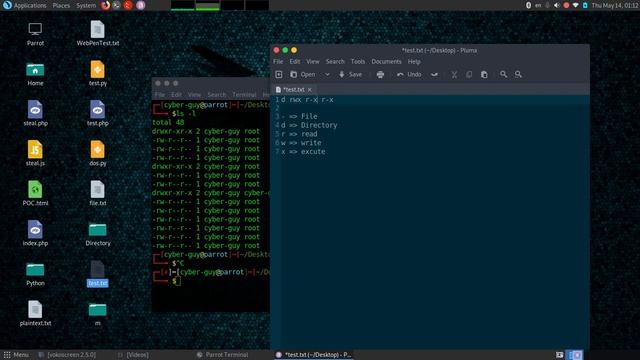Switch to the Parrot Terminal taskbar entry
Viewport: 640px width, 360px height.
[222, 355]
